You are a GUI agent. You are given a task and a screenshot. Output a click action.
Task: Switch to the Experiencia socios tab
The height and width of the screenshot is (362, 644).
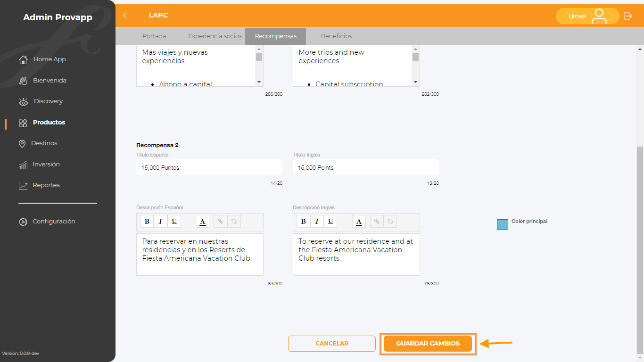click(x=215, y=36)
